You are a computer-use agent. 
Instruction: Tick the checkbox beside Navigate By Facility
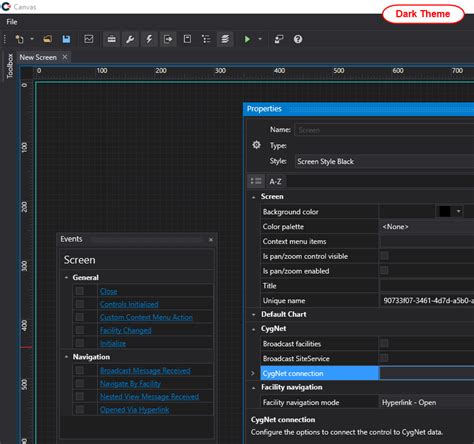(80, 383)
